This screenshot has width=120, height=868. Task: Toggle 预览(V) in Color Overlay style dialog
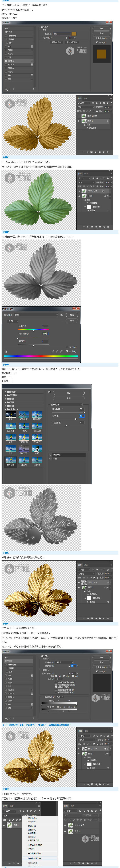(97, 43)
